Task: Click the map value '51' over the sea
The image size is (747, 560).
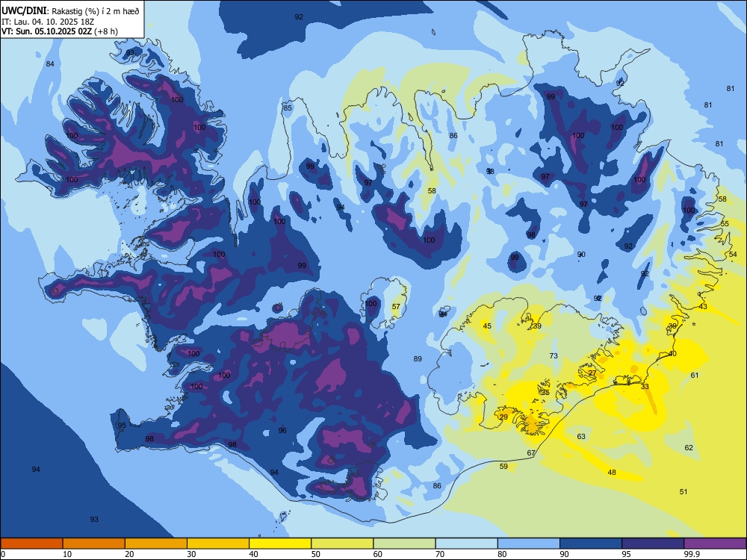Action: tap(684, 491)
